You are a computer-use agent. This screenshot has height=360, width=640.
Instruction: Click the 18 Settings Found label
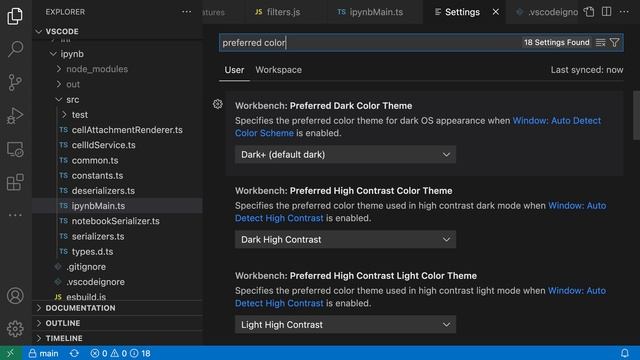tap(556, 42)
